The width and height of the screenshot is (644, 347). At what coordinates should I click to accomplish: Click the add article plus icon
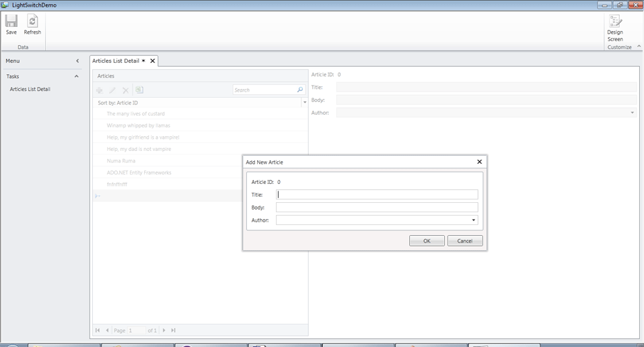coord(100,90)
